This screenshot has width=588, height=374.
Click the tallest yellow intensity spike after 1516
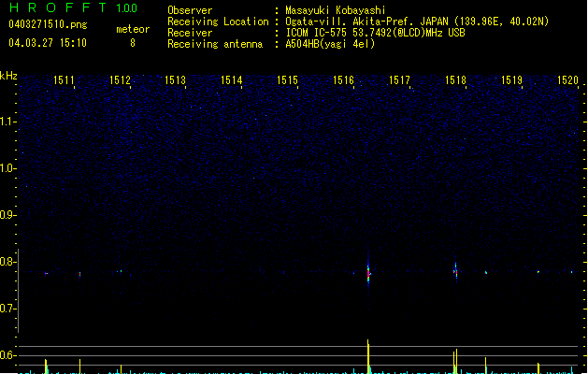coord(368,356)
